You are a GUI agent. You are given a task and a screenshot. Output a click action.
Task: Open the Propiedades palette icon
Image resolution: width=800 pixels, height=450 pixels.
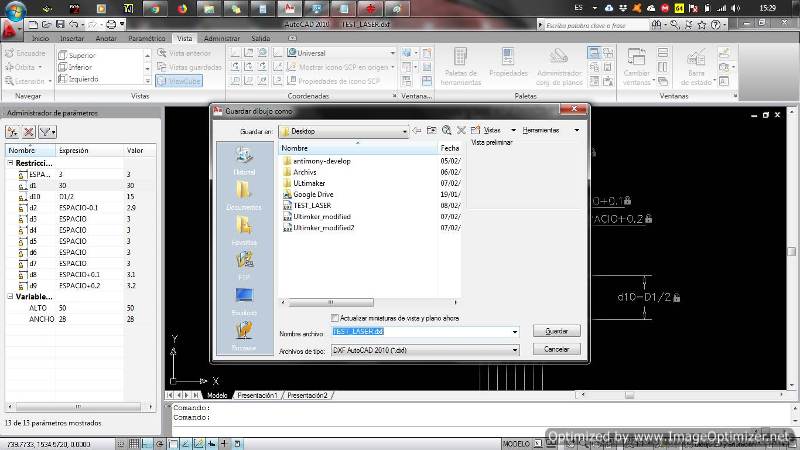click(x=508, y=62)
